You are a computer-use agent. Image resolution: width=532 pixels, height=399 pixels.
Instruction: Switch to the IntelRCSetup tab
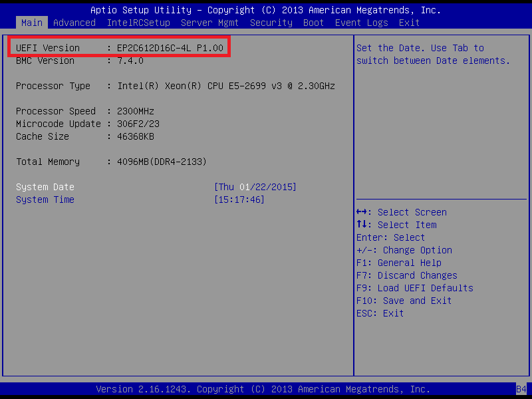[138, 23]
